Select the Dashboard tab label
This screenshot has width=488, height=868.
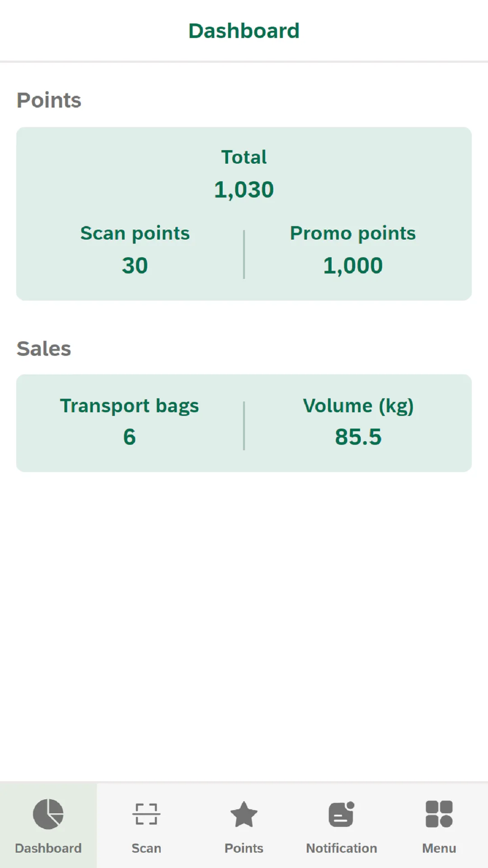pyautogui.click(x=48, y=848)
